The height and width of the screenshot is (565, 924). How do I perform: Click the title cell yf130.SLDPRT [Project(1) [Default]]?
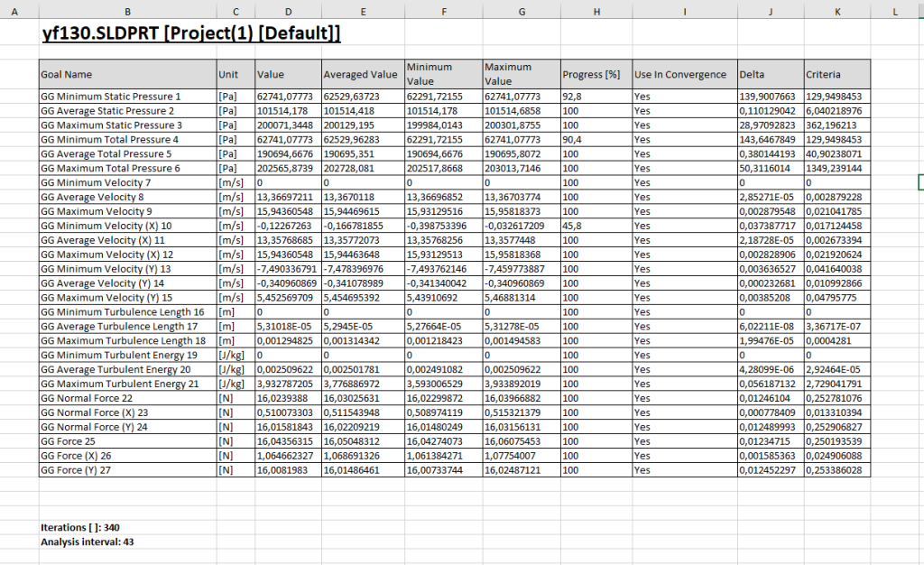191,33
